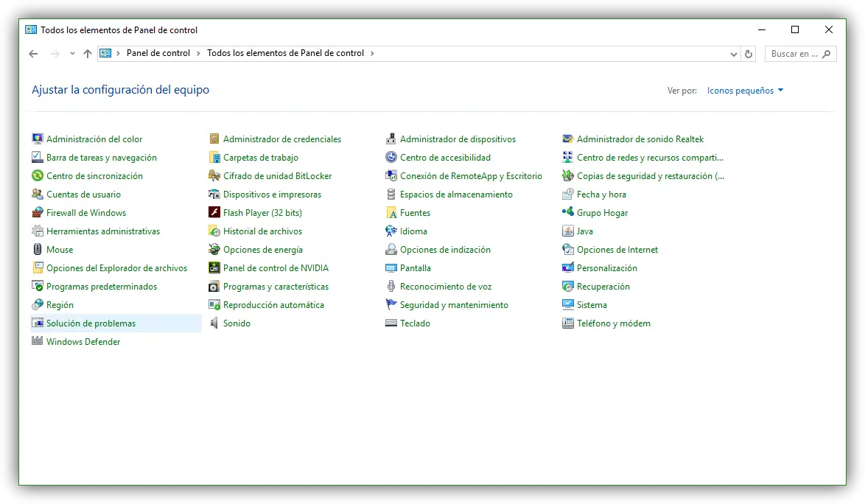Expand the address bar history dropdown

733,54
